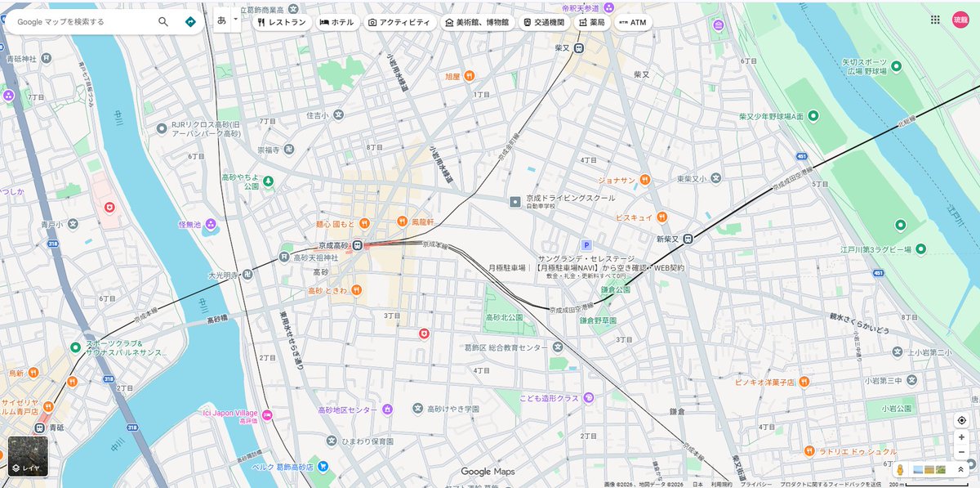
Task: Select the 旭屋 restaurant pin
Action: coord(470,76)
